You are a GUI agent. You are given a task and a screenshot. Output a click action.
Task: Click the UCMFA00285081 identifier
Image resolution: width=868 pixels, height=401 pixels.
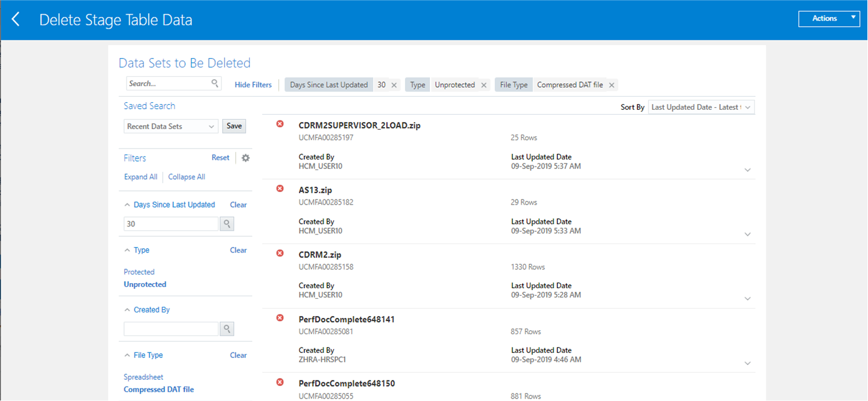[326, 332]
